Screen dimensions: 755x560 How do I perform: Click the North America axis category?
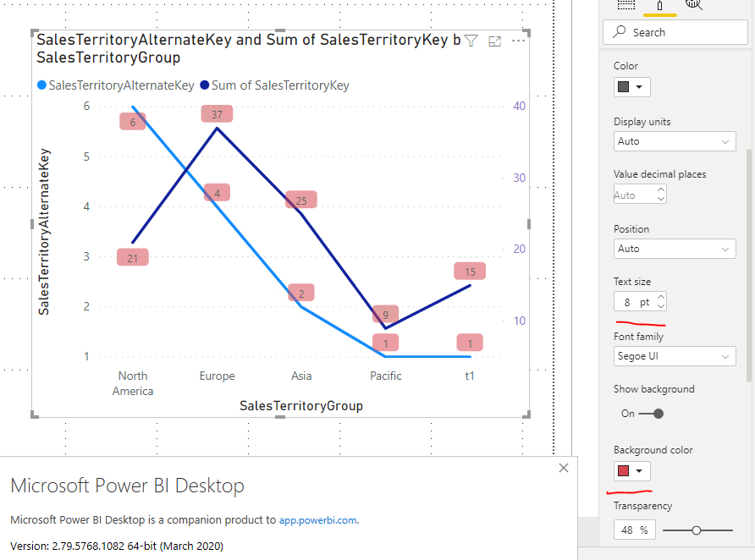pyautogui.click(x=133, y=383)
